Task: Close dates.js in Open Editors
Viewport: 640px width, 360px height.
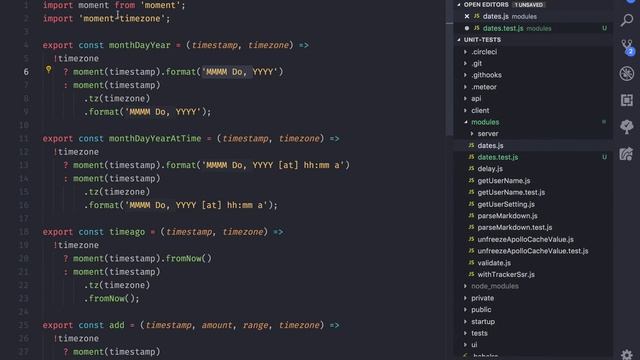Action: pyautogui.click(x=467, y=16)
